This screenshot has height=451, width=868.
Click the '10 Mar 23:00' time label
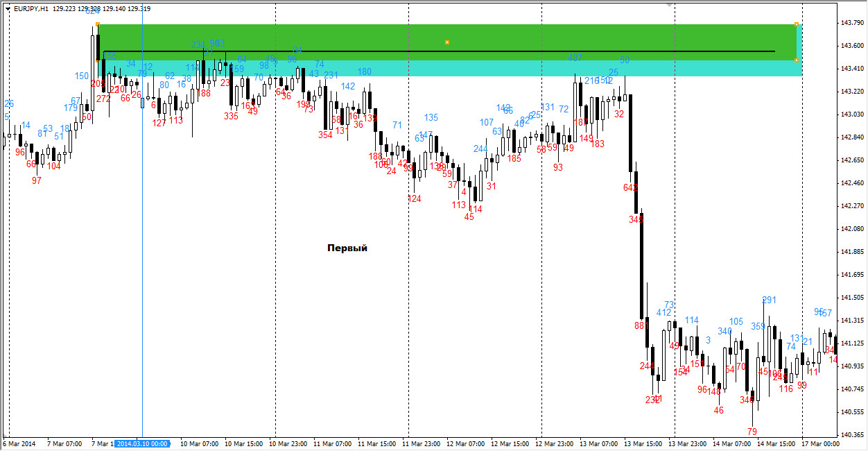[288, 443]
